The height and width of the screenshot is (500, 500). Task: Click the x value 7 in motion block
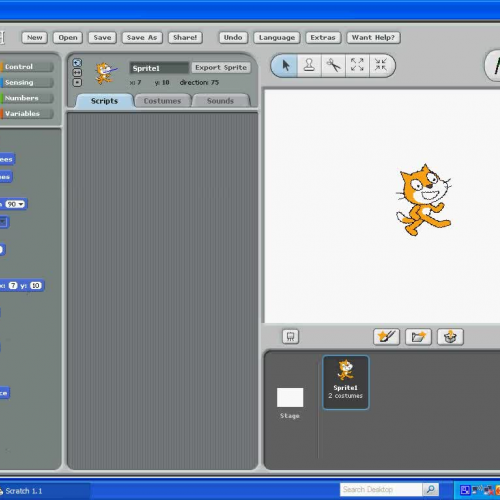click(x=13, y=286)
